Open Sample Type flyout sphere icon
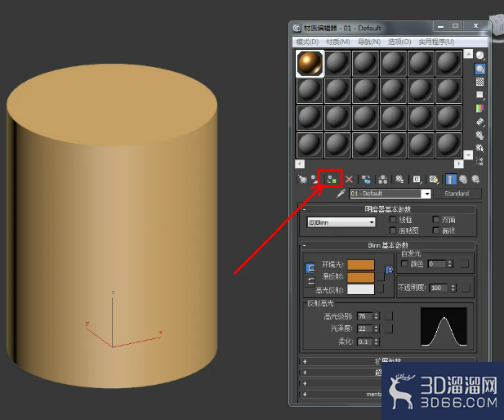This screenshot has width=504, height=420. pos(479,56)
